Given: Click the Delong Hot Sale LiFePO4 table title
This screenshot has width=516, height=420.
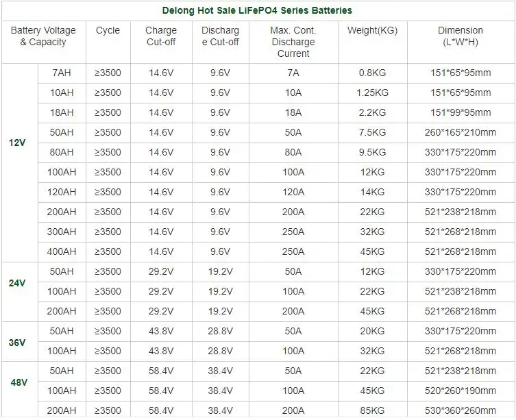Looking at the screenshot, I should [x=258, y=11].
